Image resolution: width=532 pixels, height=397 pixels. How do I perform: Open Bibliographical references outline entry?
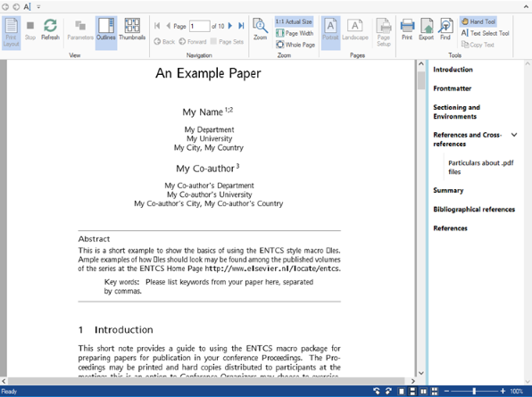tap(474, 209)
